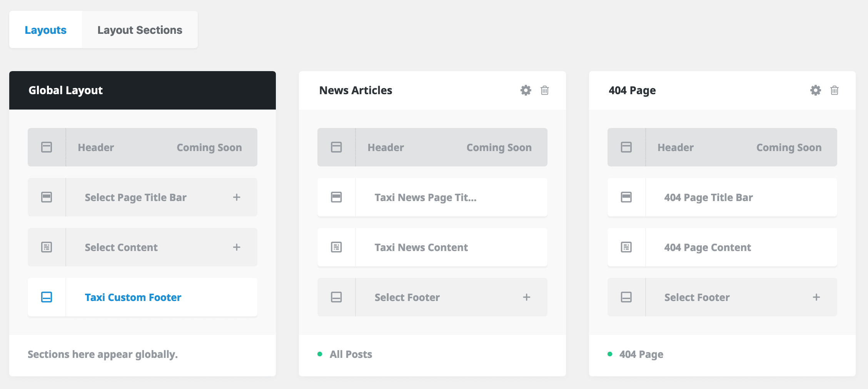Click Header label in News Articles card
The height and width of the screenshot is (389, 868).
[x=386, y=148]
